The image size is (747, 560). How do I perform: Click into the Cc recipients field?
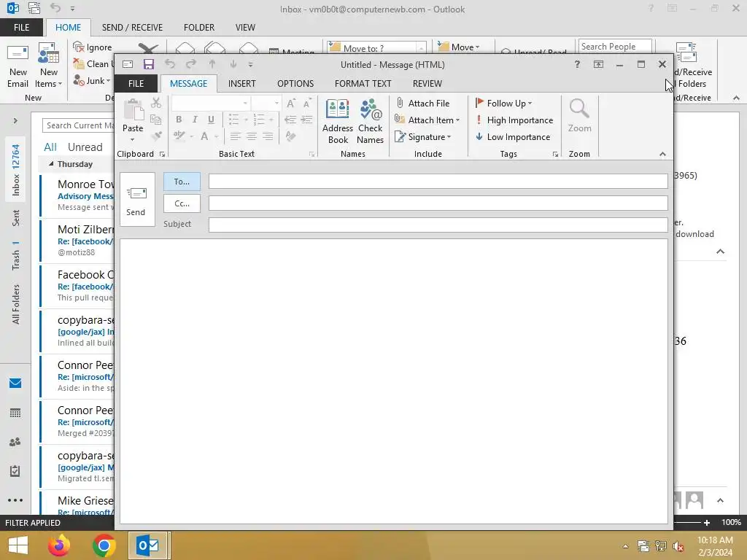(438, 203)
